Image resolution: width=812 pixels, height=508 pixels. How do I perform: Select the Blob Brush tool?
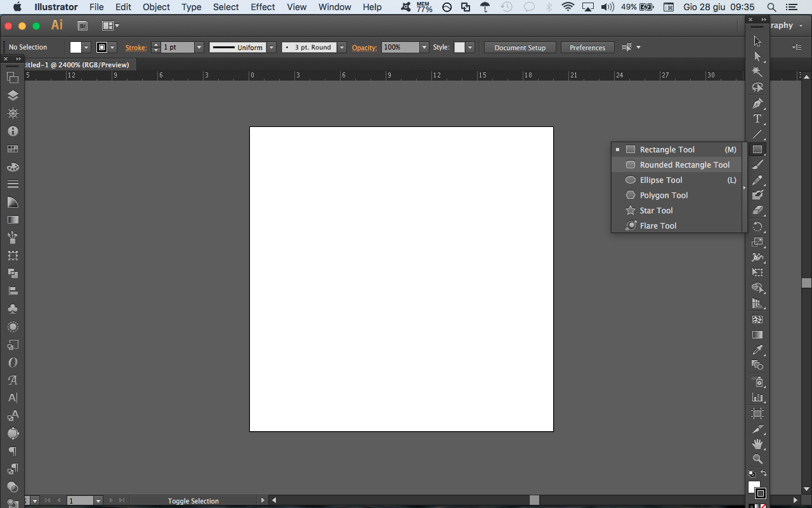[757, 196]
